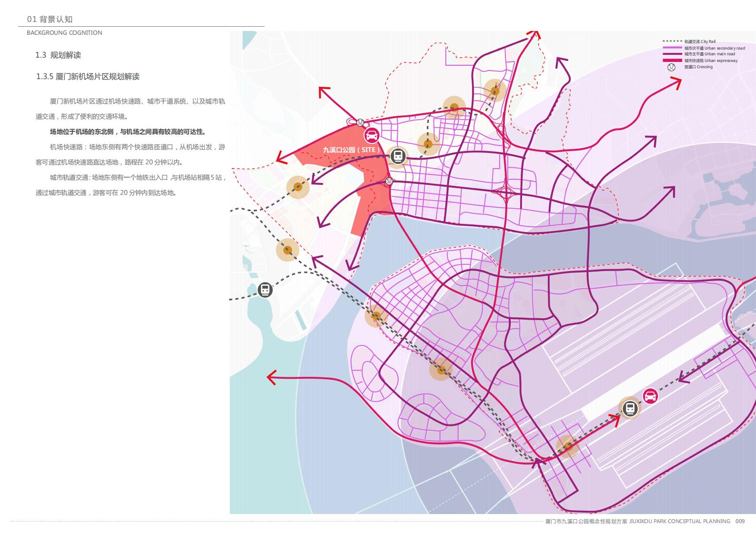
Task: Click the car icon above 九溪口公园 label
Action: pyautogui.click(x=372, y=135)
